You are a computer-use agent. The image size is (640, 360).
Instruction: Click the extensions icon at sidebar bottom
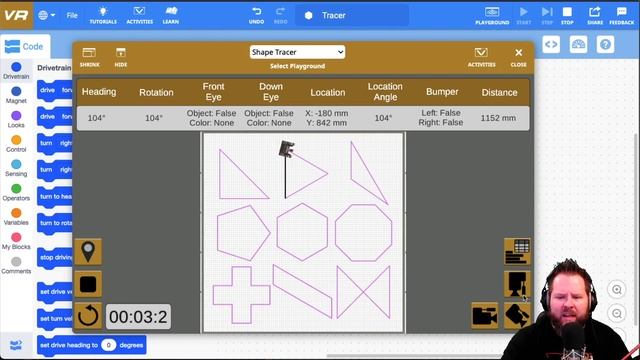click(x=16, y=345)
